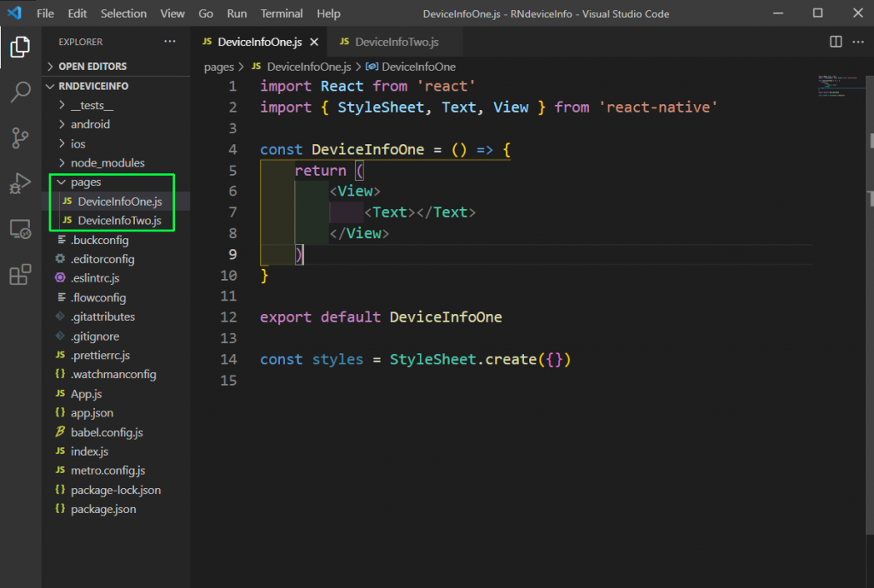This screenshot has width=874, height=588.
Task: Open the Explorer view icon
Action: (19, 49)
